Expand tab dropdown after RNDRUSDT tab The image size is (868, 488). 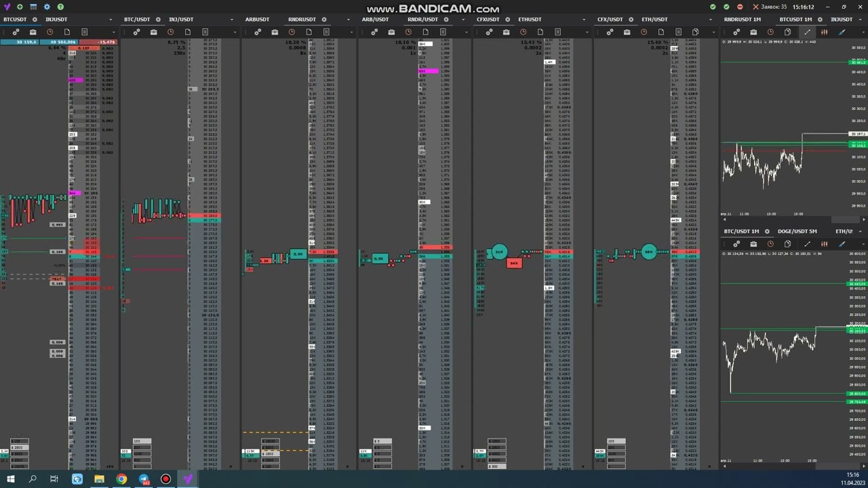(x=349, y=20)
